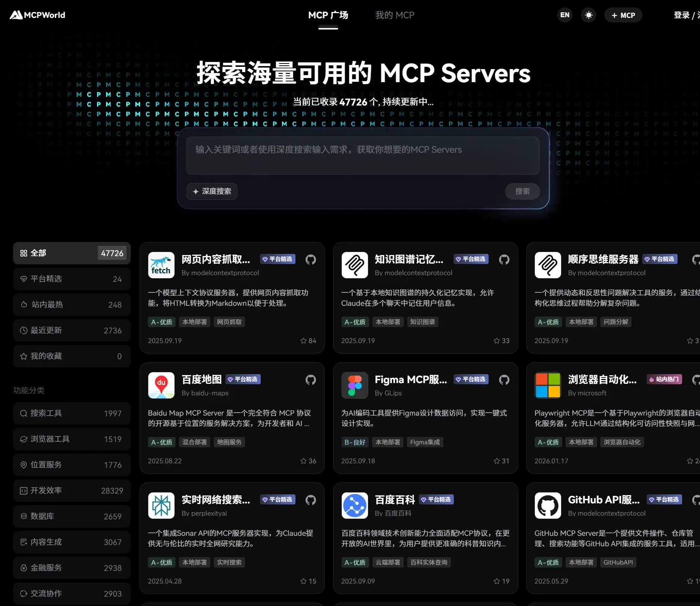Click the Perplexity logo on 实时网络搜索 card
The height and width of the screenshot is (606, 700).
[x=161, y=505]
